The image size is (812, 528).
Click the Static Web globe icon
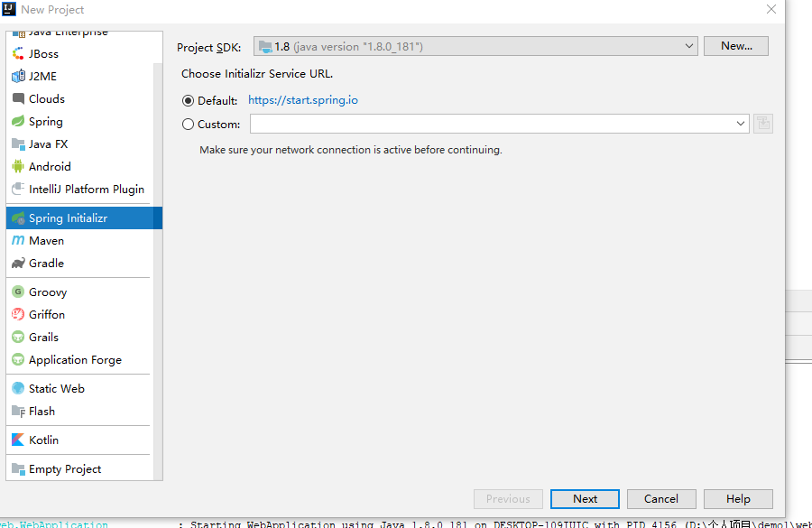(x=18, y=388)
